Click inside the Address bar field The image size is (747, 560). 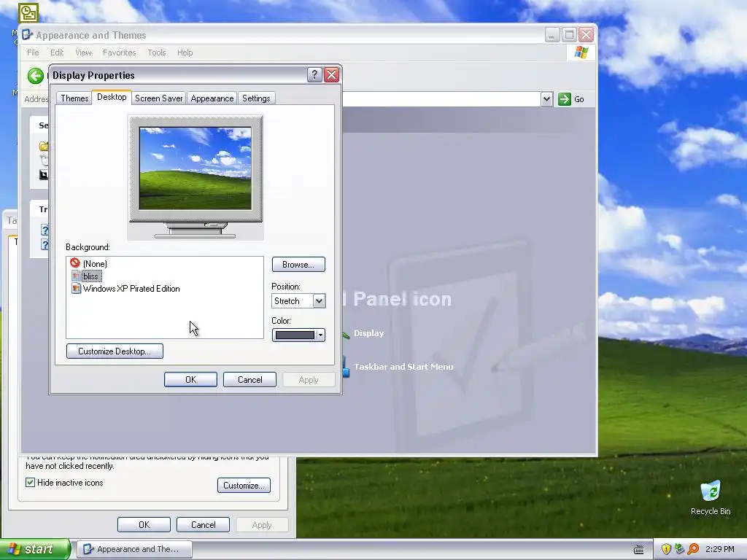[x=441, y=99]
